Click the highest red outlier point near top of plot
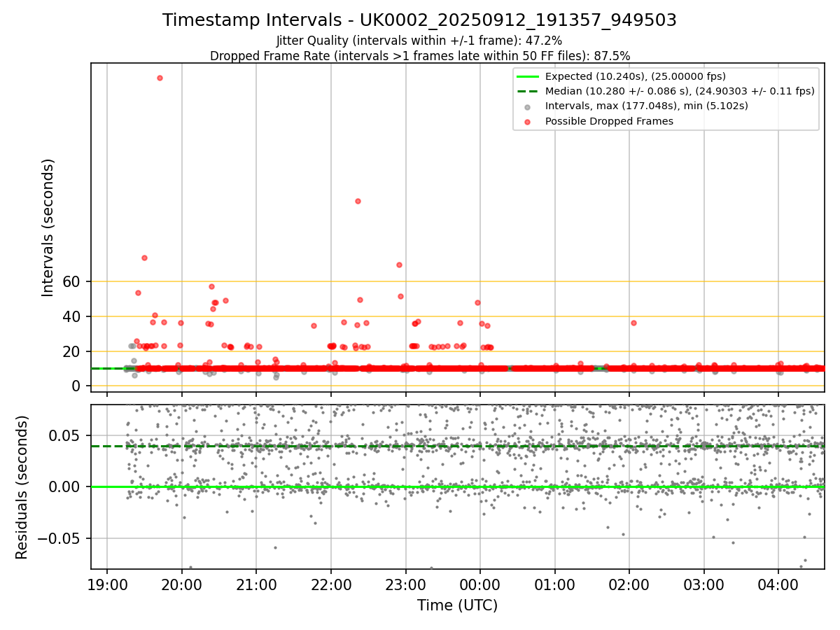 160,78
